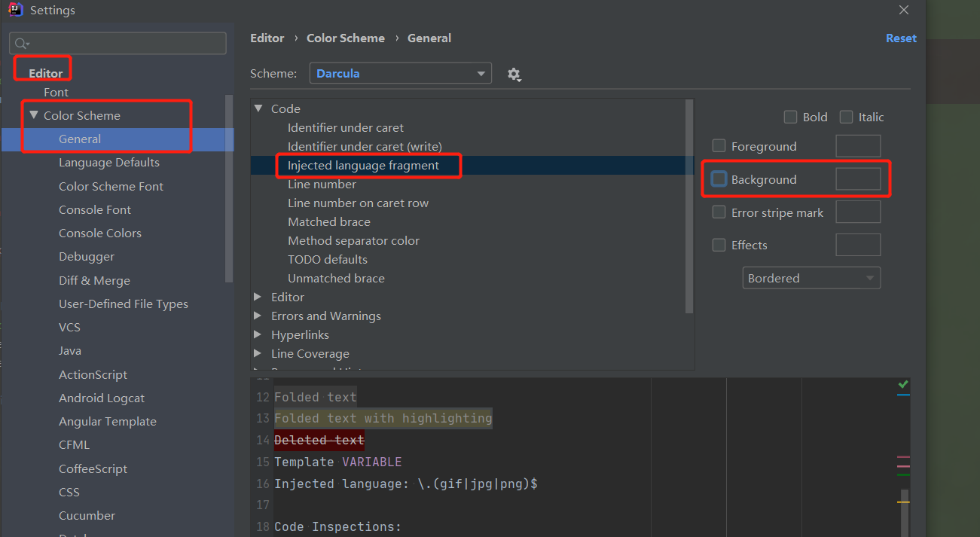Tick the Error stripe mark checkbox

coord(719,212)
